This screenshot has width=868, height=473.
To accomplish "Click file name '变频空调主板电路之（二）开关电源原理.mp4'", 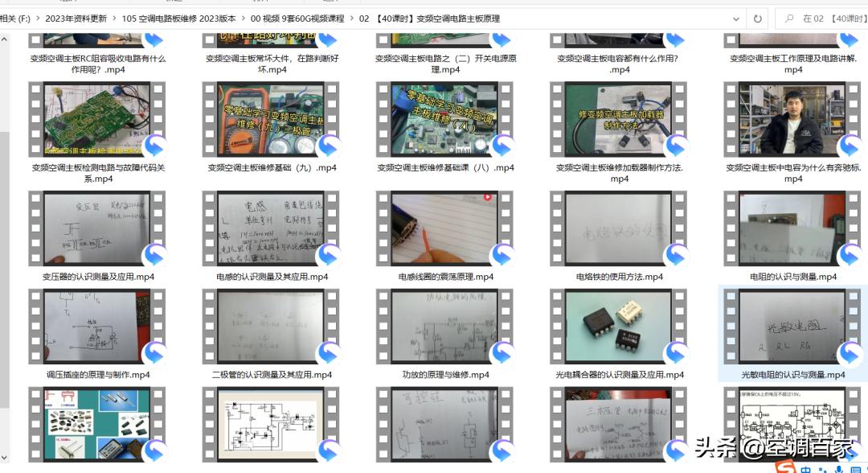I will [x=445, y=64].
